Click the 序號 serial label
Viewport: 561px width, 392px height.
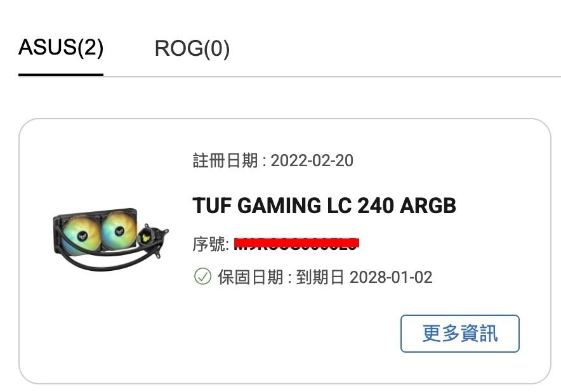tap(210, 244)
